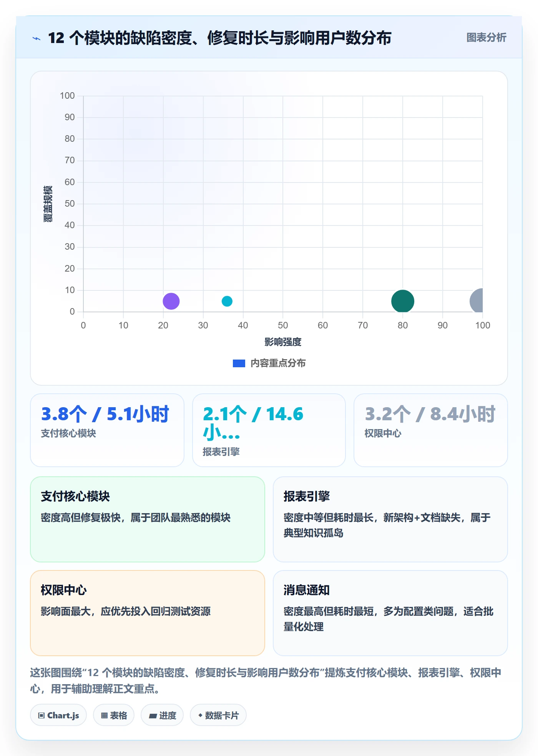Toggle the 内容重点分布 legend color box
The width and height of the screenshot is (538, 756).
tap(239, 363)
